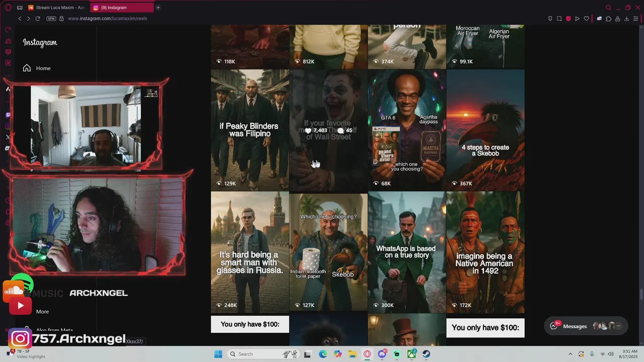Image resolution: width=644 pixels, height=362 pixels.
Task: Open the 'Native American in 1492' reel
Action: [x=486, y=252]
